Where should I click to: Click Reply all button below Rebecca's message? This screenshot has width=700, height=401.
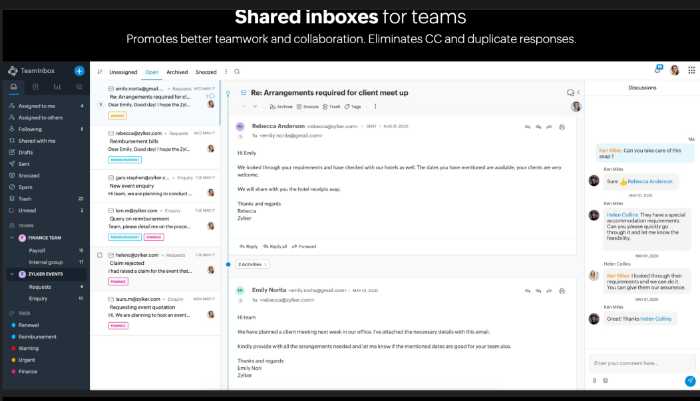click(x=275, y=246)
